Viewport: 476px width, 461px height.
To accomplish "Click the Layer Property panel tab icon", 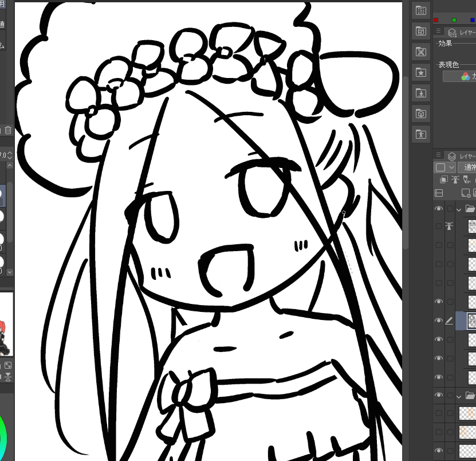I will [x=452, y=32].
